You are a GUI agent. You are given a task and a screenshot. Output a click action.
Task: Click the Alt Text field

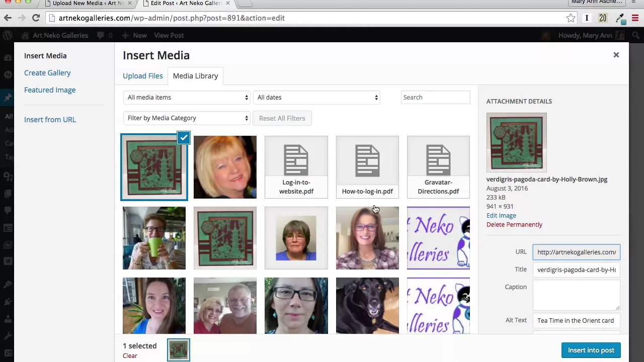577,320
